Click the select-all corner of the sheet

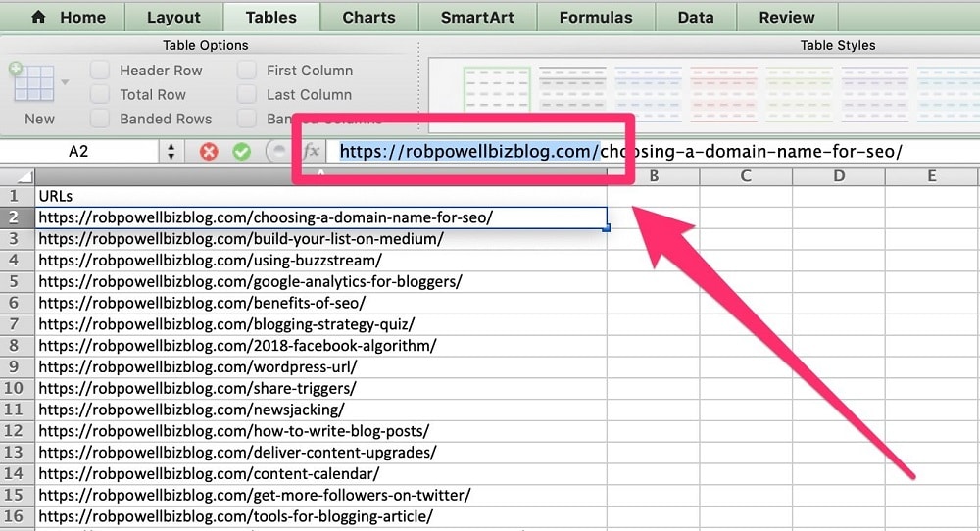(17, 176)
